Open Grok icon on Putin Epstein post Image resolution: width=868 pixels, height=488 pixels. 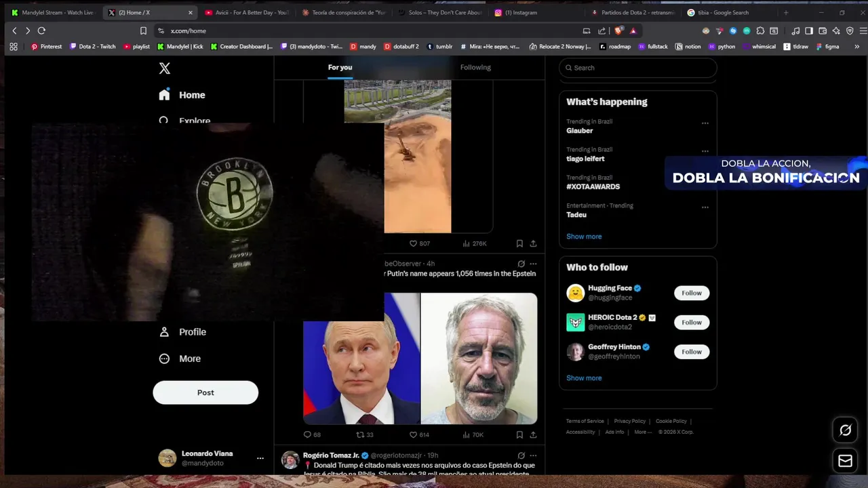[521, 264]
